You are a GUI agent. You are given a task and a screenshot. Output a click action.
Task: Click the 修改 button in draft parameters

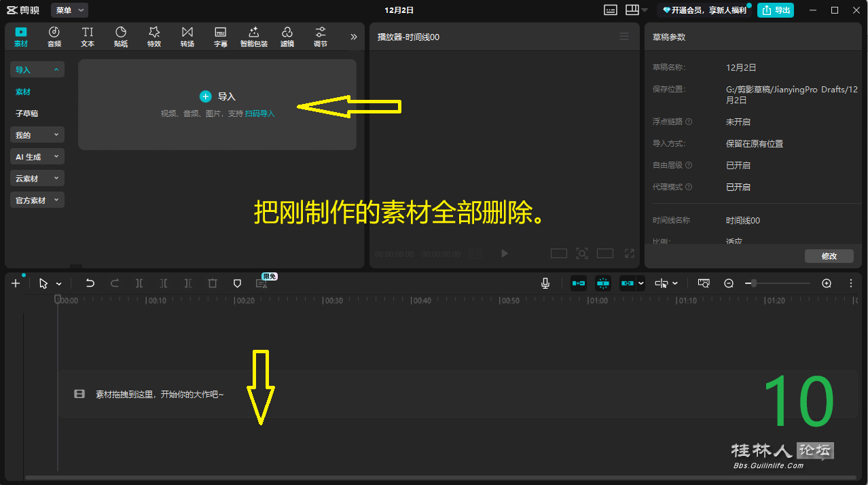point(829,256)
